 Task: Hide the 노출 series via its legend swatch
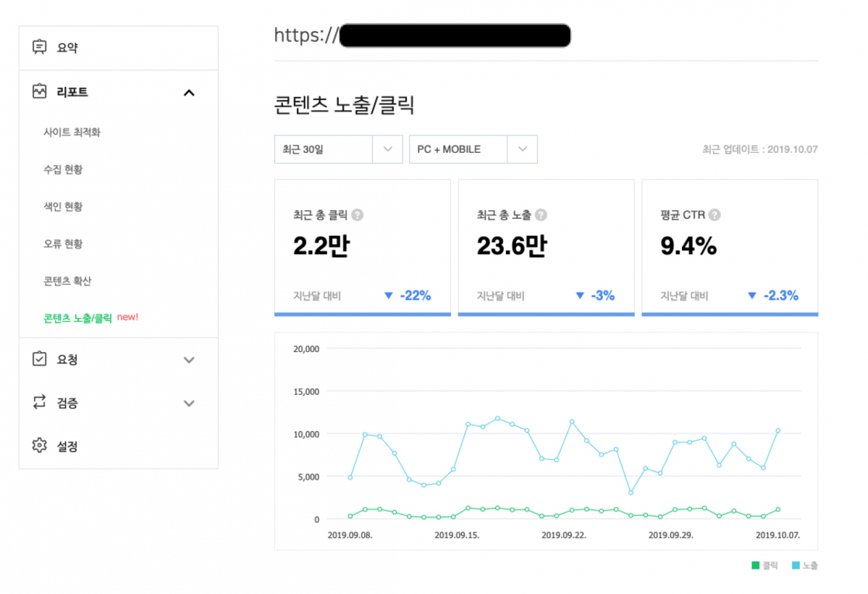[x=796, y=565]
